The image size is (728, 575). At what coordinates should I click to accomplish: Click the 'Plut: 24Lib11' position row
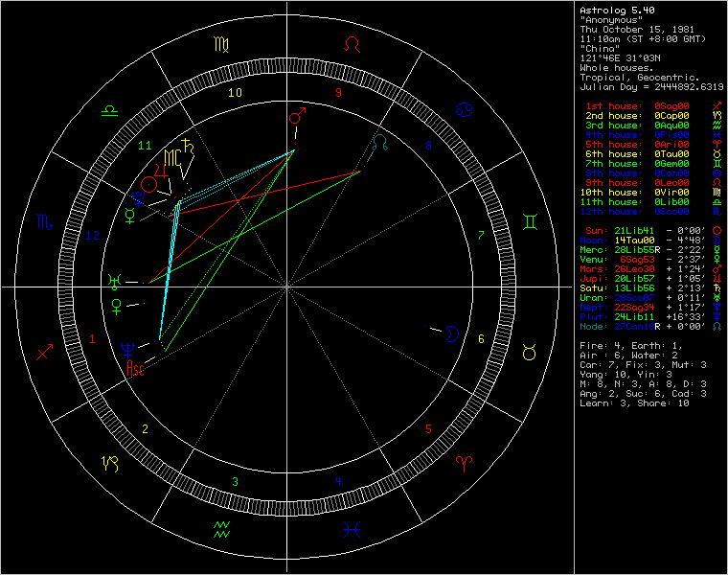(x=651, y=317)
